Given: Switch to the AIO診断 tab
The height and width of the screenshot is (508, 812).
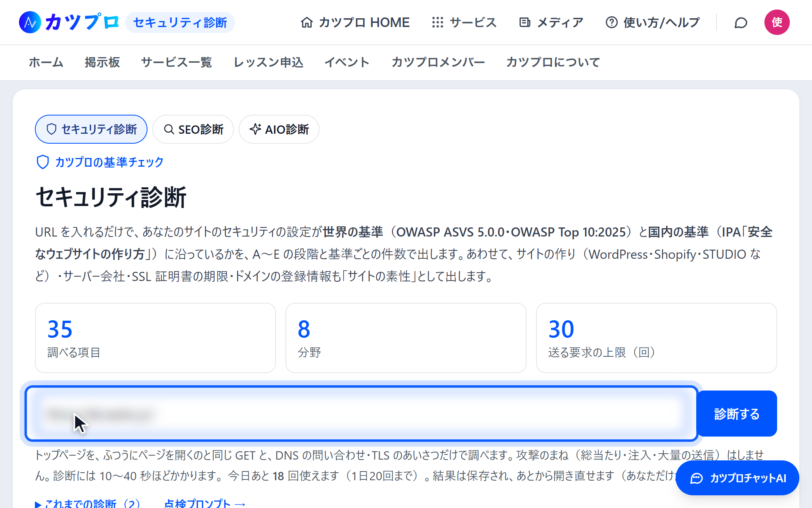Looking at the screenshot, I should click(x=279, y=129).
